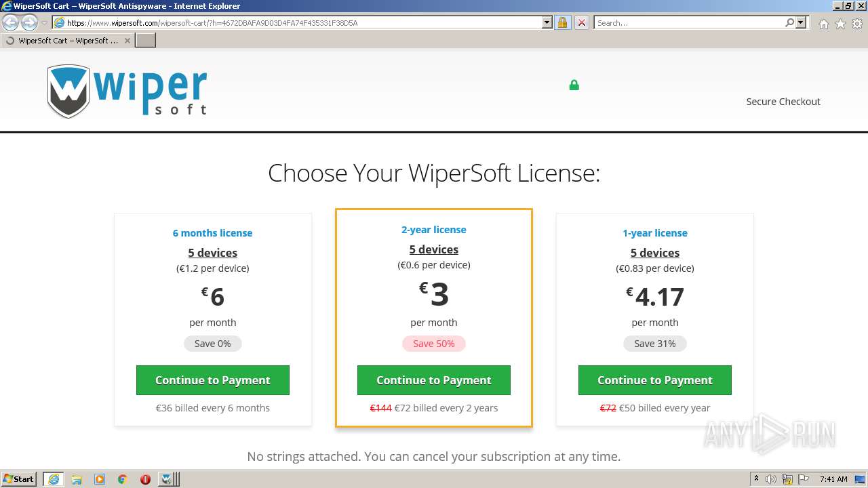Open the Home page icon
Viewport: 868px width, 488px height.
pyautogui.click(x=823, y=24)
